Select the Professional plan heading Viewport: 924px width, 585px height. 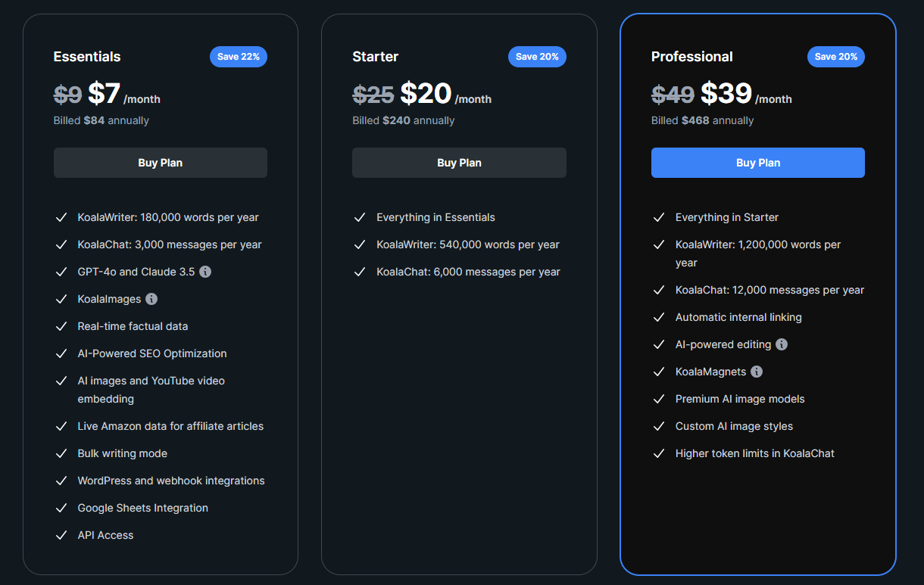692,57
